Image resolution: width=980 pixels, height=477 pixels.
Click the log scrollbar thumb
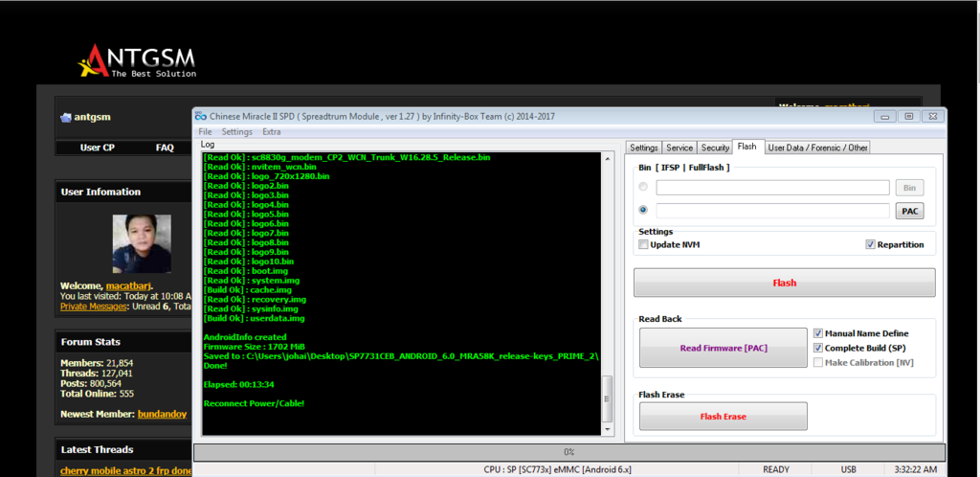click(x=606, y=398)
